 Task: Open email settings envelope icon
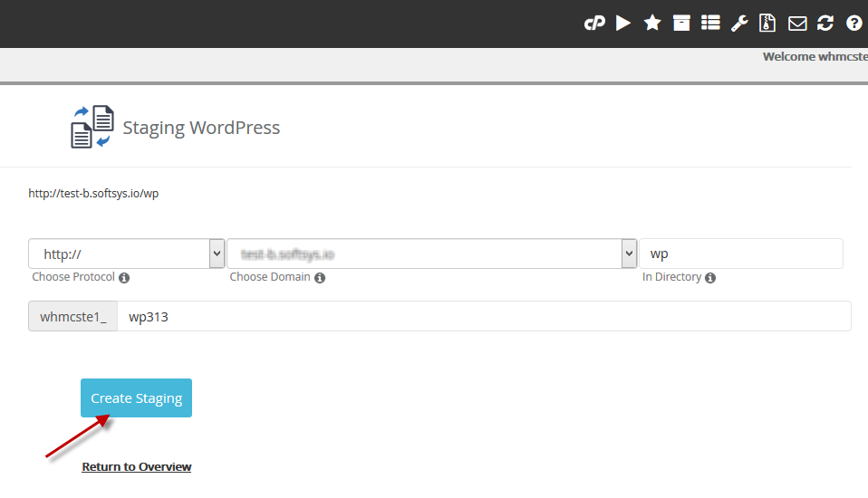[797, 24]
